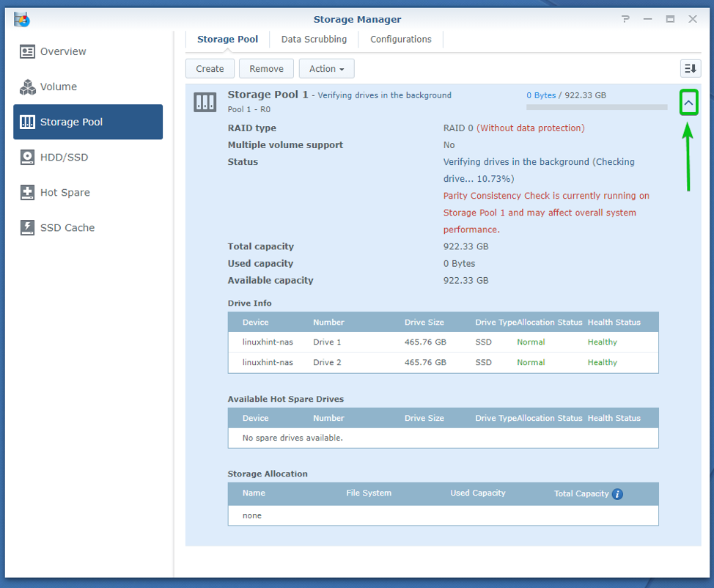Click the Create button
714x588 pixels.
click(x=210, y=68)
